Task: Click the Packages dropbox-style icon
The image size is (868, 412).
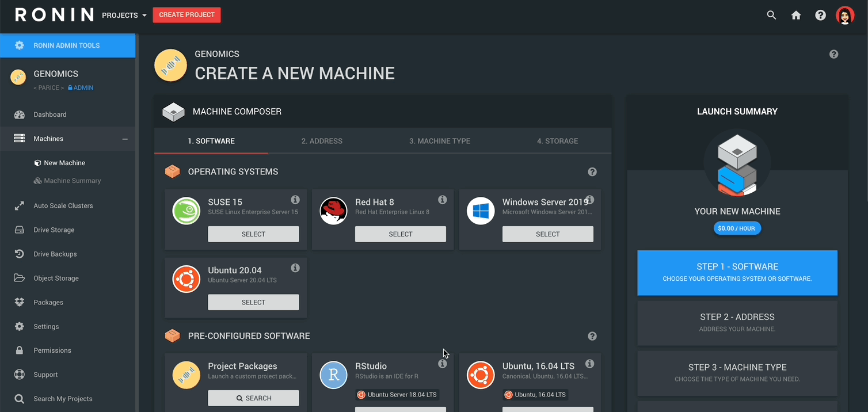Action: [x=20, y=302]
